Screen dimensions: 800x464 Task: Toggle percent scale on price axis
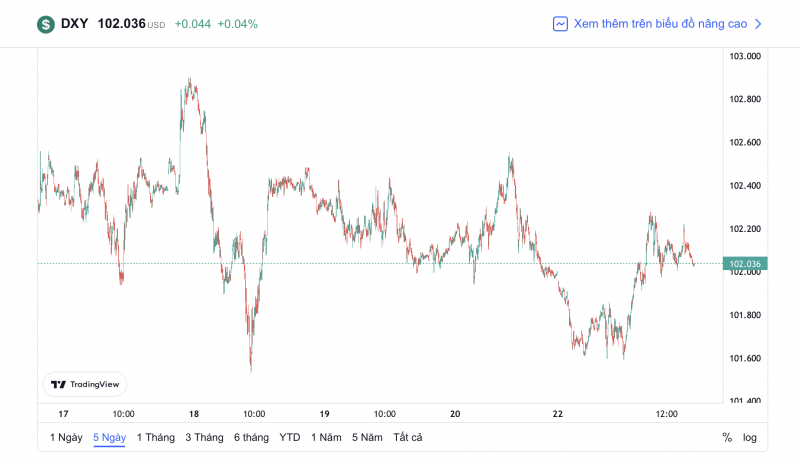pyautogui.click(x=727, y=437)
